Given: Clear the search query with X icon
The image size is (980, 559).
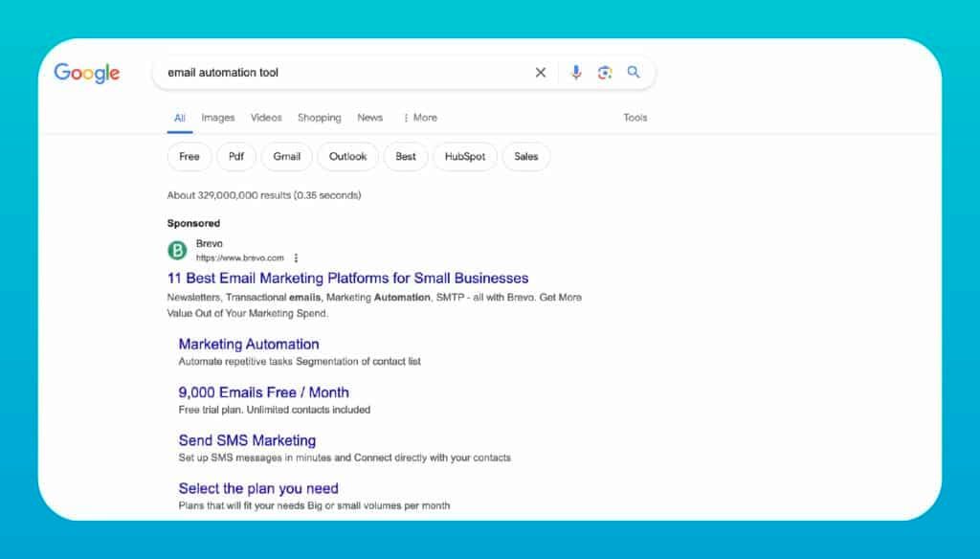Looking at the screenshot, I should [x=541, y=73].
